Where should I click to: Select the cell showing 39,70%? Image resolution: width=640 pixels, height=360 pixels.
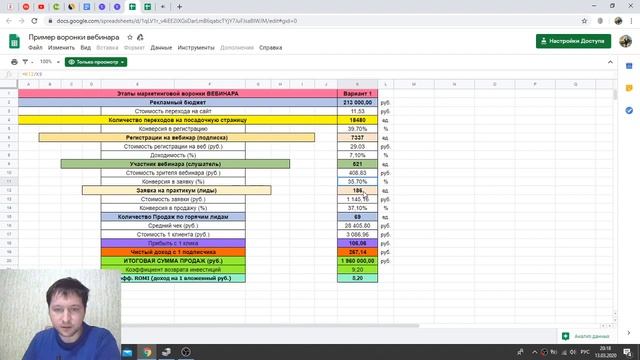[x=358, y=129]
